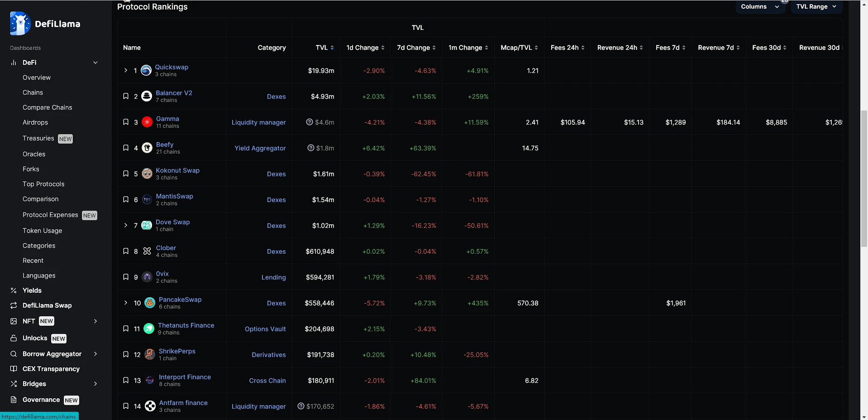This screenshot has height=420, width=868.
Task: Open Chains in the sidebar
Action: 33,92
